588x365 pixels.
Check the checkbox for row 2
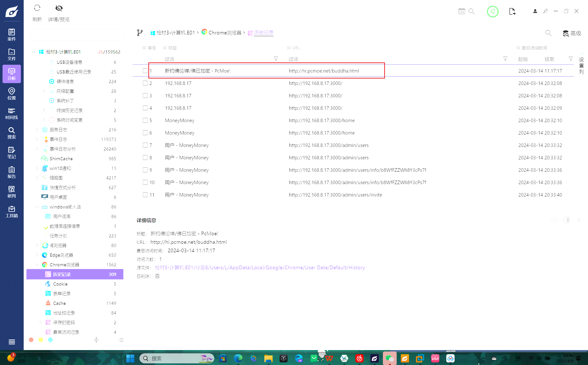coord(145,83)
